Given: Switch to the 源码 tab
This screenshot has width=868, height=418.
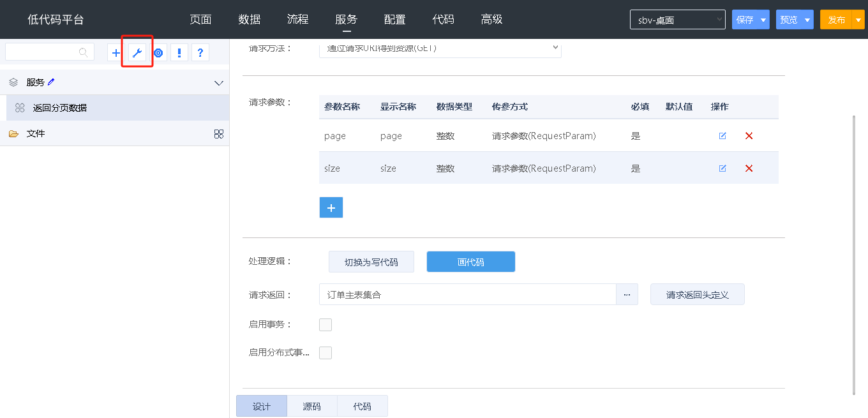Looking at the screenshot, I should [311, 407].
